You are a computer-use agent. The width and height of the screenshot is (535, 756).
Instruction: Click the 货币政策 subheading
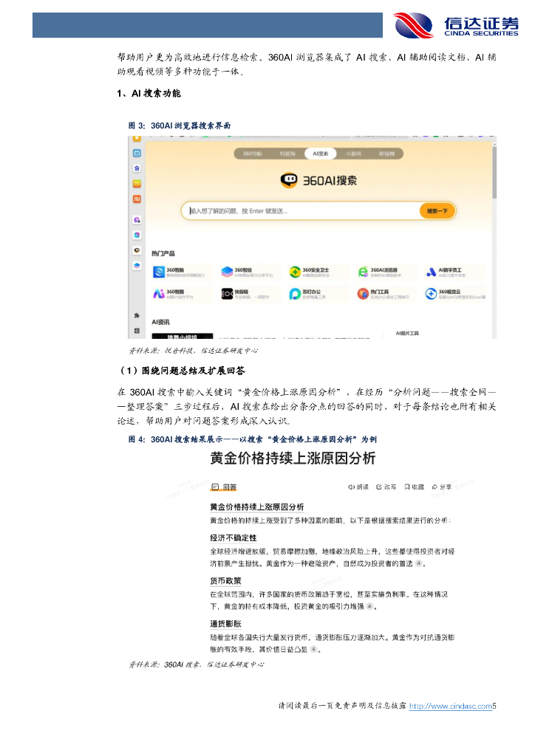(226, 581)
